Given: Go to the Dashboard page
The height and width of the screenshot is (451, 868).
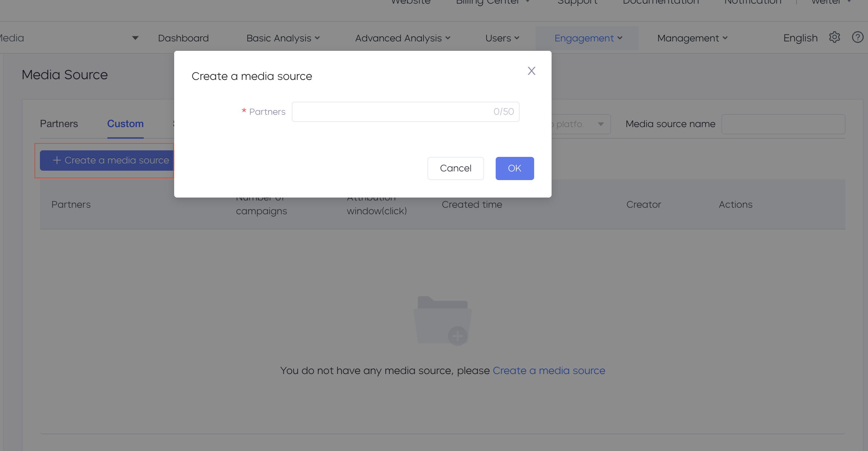Looking at the screenshot, I should tap(183, 38).
